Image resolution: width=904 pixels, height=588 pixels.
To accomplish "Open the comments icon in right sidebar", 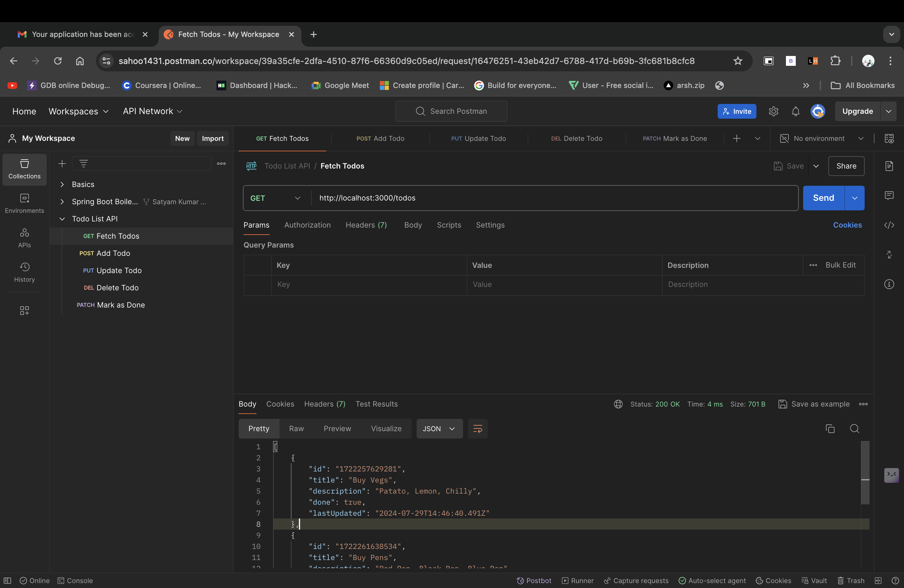I will click(x=889, y=195).
